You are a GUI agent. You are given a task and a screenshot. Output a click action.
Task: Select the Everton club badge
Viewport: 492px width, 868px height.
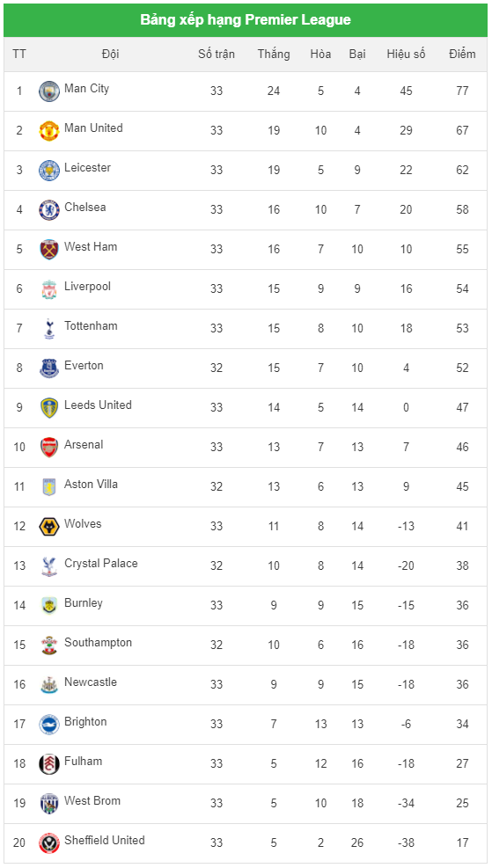(x=48, y=368)
